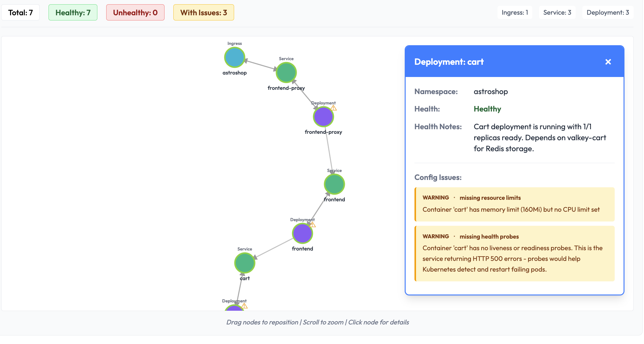Filter by With Issues: 3 badge
644x344 pixels.
coord(204,13)
